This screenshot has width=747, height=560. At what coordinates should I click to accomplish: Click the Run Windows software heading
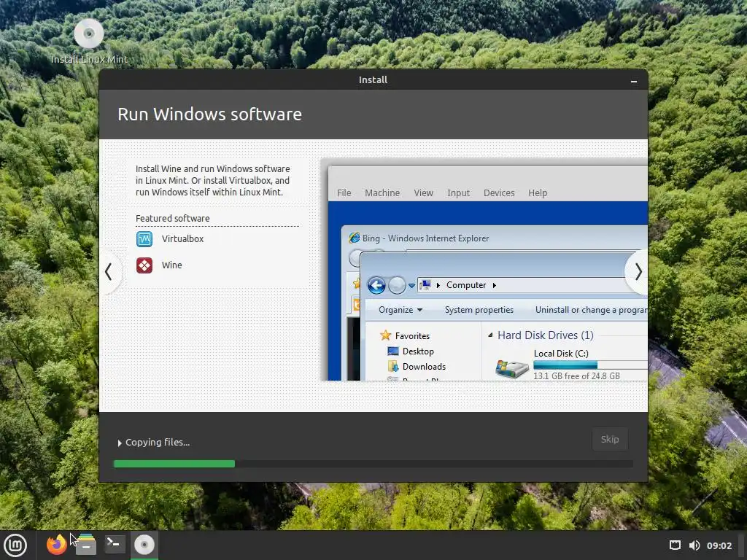(209, 114)
